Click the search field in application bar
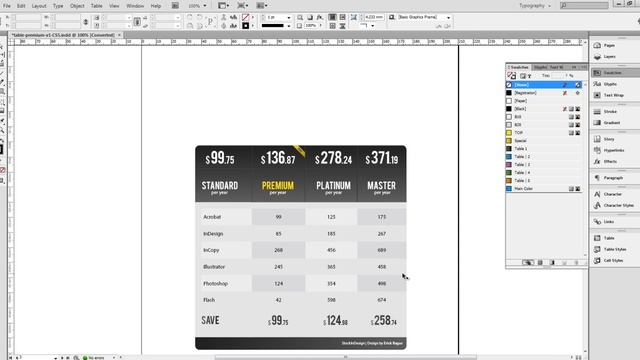The image size is (640, 360). pyautogui.click(x=584, y=5)
